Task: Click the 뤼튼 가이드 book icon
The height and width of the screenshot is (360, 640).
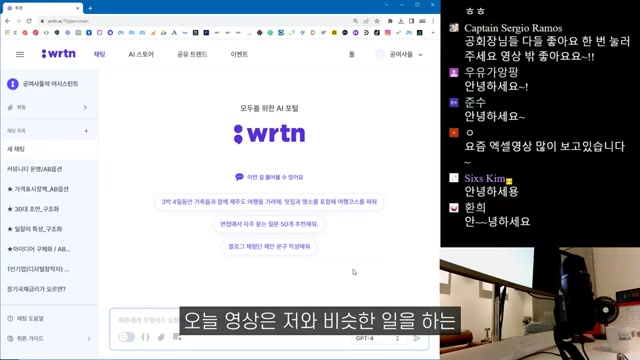Action: [10, 338]
